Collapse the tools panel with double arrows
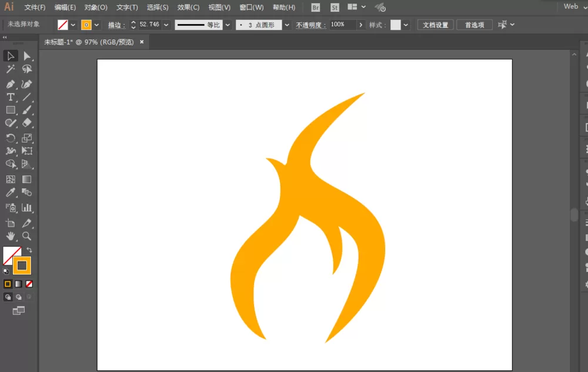The height and width of the screenshot is (372, 588). (5, 37)
